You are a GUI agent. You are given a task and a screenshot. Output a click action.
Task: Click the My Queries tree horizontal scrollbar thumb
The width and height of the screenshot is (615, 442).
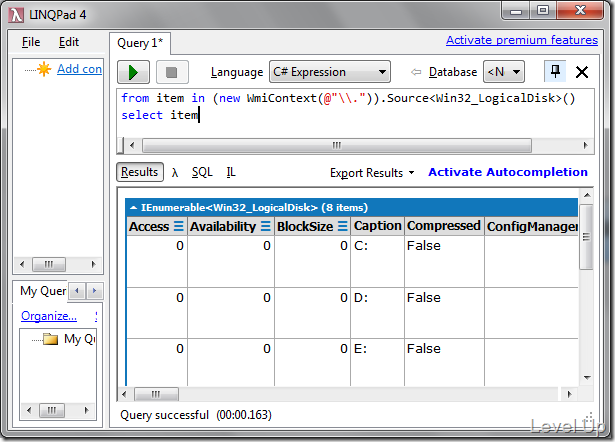[52, 411]
